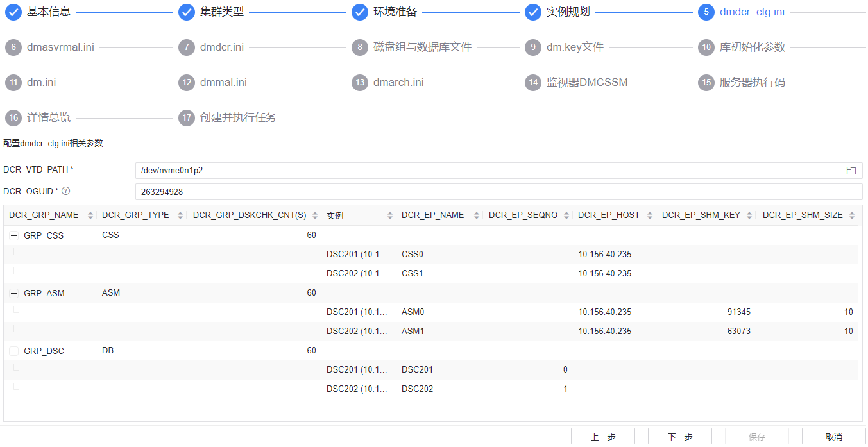The image size is (868, 447).
Task: Select the 磁盘组与数据库文件 step label
Action: (x=423, y=47)
